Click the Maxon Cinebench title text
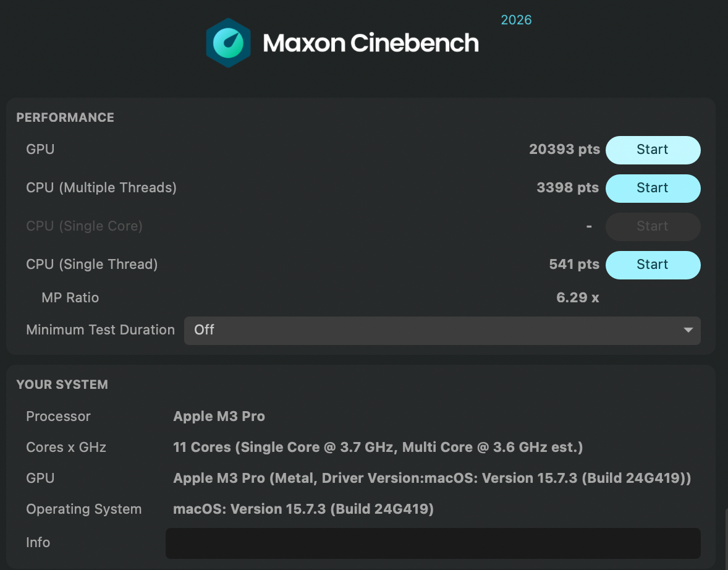Image resolution: width=728 pixels, height=570 pixels. click(x=371, y=43)
